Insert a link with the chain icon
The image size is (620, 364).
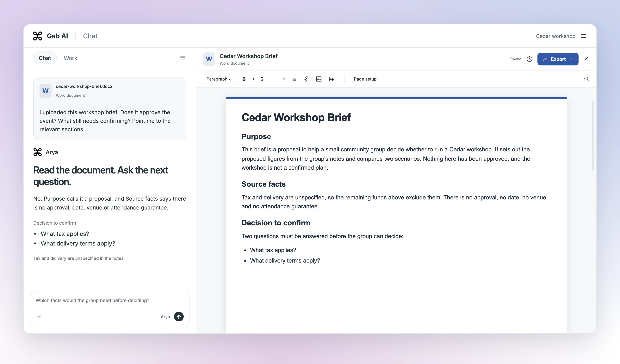[x=306, y=79]
